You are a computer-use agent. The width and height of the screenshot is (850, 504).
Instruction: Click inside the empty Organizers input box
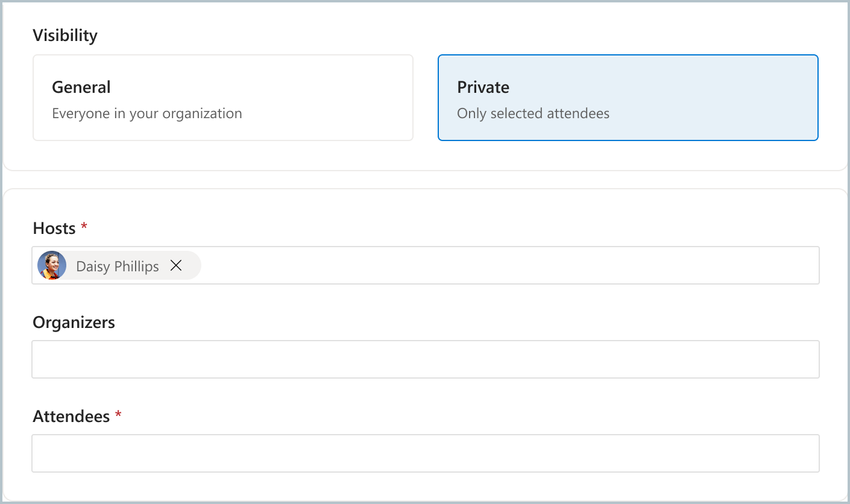coord(426,359)
